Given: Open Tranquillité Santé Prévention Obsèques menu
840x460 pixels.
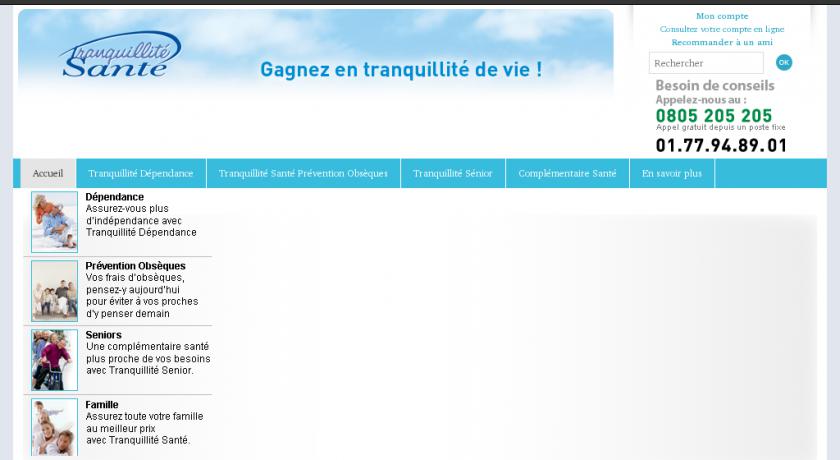Looking at the screenshot, I should (x=303, y=174).
